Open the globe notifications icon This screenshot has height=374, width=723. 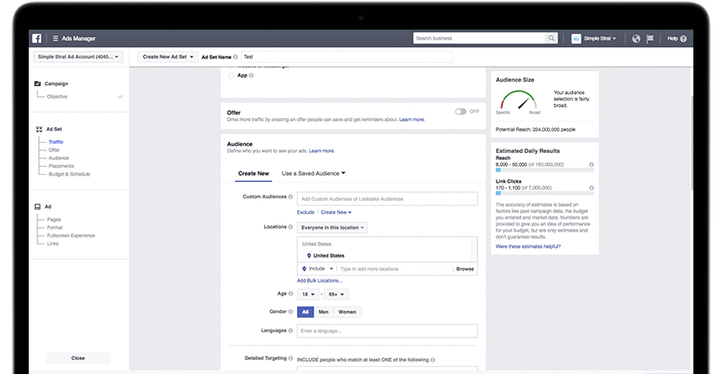(636, 39)
